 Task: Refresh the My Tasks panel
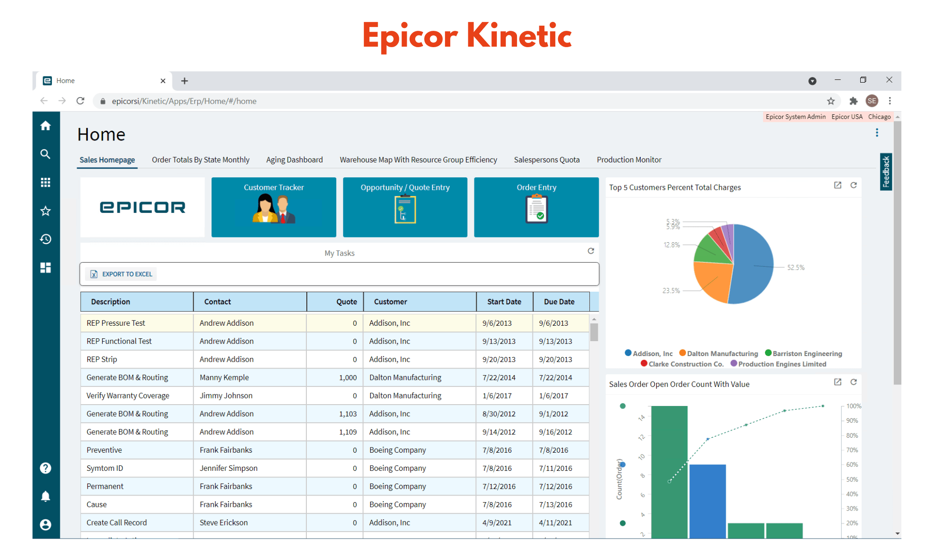point(591,251)
